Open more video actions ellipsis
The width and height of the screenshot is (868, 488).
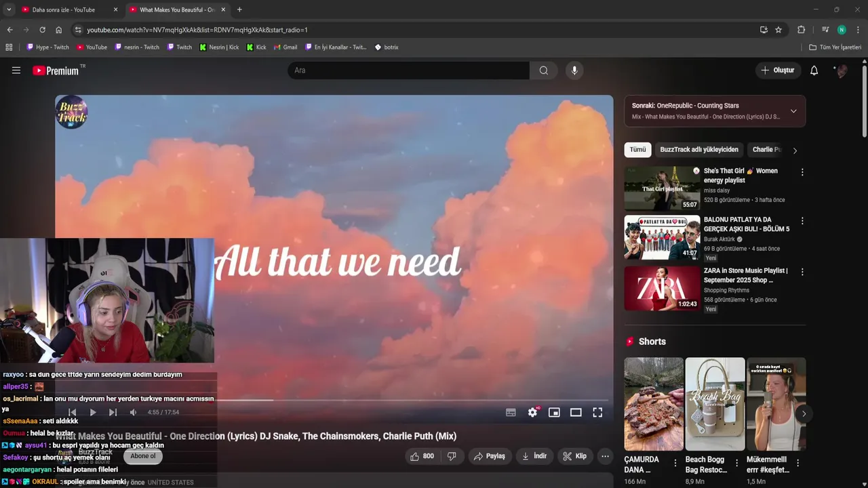coord(605,456)
